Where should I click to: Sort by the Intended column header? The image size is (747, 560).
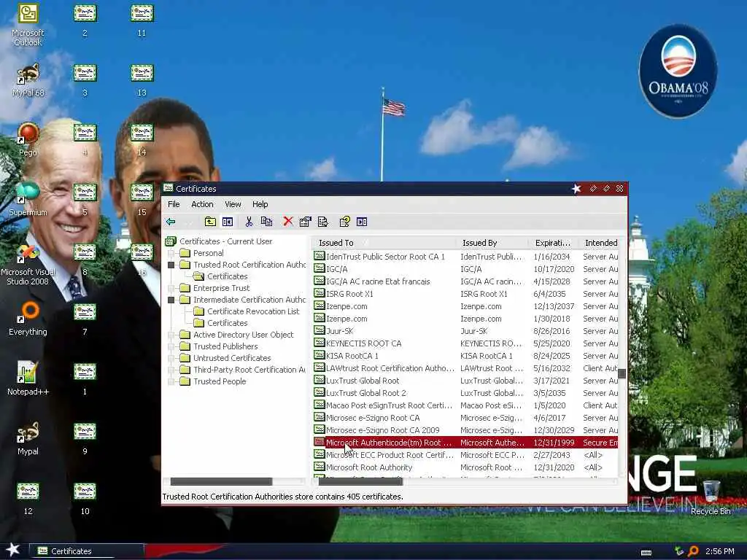click(x=598, y=243)
